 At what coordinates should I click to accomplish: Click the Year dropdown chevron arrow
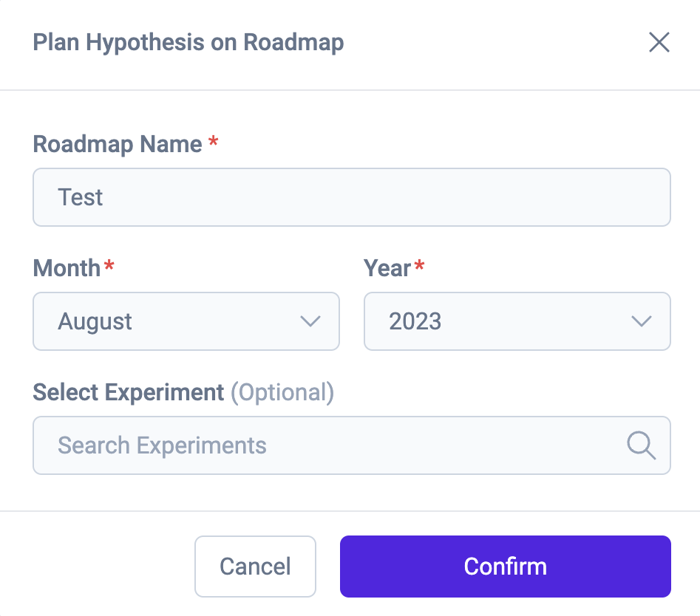[641, 321]
